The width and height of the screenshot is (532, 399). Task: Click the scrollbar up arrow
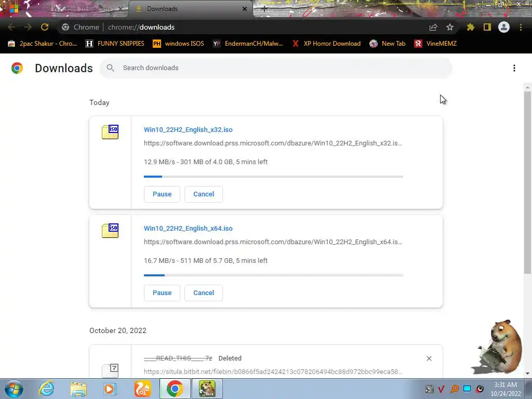pyautogui.click(x=527, y=87)
